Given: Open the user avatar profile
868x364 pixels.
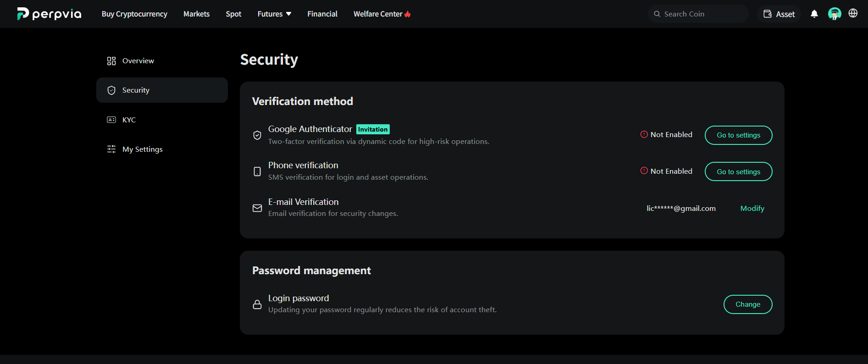Looking at the screenshot, I should (x=835, y=14).
